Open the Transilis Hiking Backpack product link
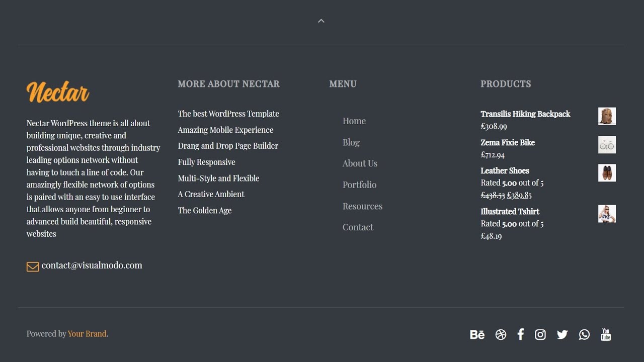This screenshot has height=362, width=644. tap(525, 114)
